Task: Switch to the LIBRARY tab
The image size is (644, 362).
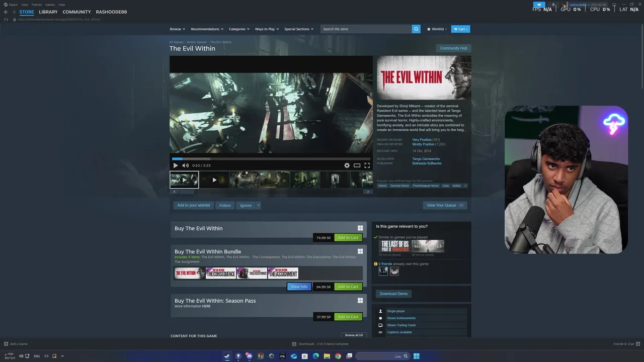Action: (48, 12)
